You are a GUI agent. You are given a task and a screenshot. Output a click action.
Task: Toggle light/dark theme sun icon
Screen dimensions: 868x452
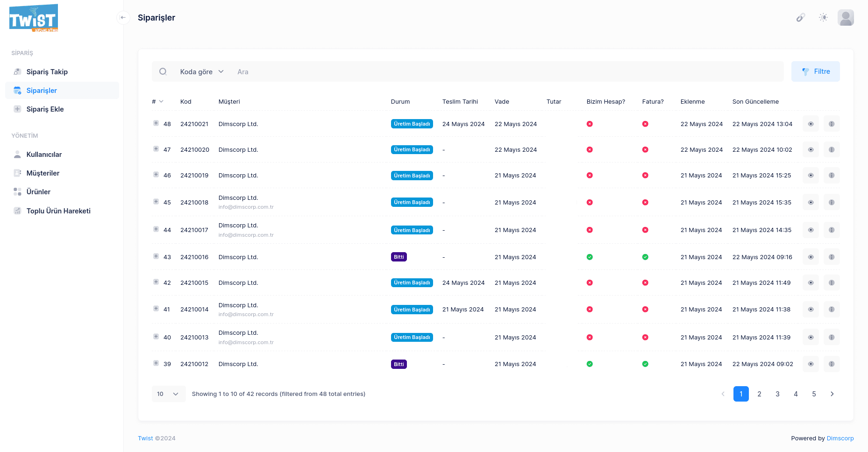pos(823,18)
